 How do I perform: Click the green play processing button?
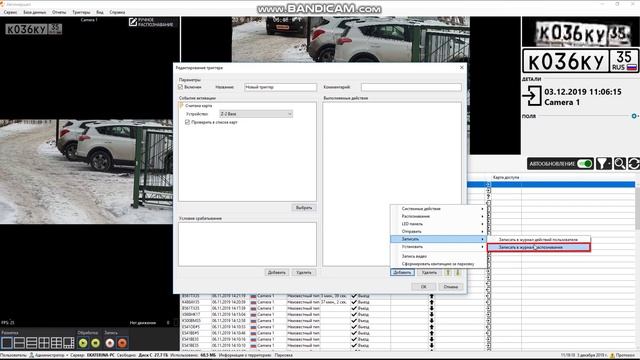pos(83,343)
